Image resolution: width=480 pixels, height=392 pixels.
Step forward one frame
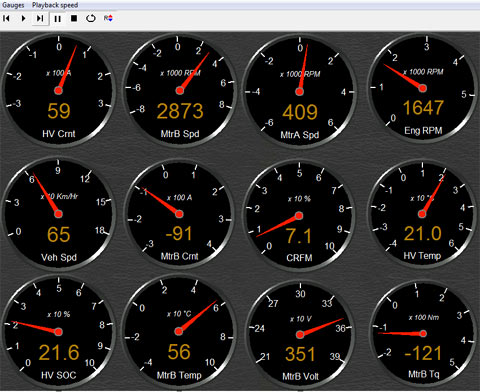click(x=40, y=18)
